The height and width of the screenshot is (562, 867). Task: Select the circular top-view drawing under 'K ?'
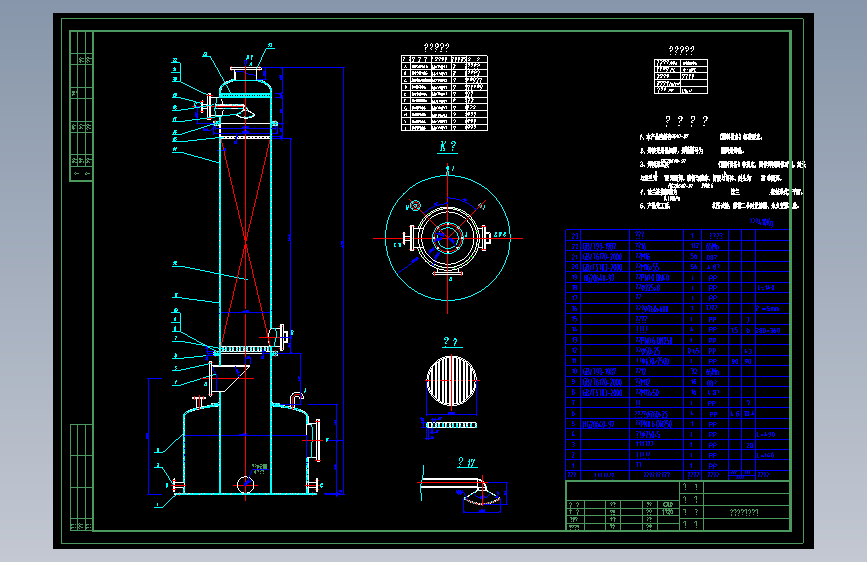click(447, 238)
